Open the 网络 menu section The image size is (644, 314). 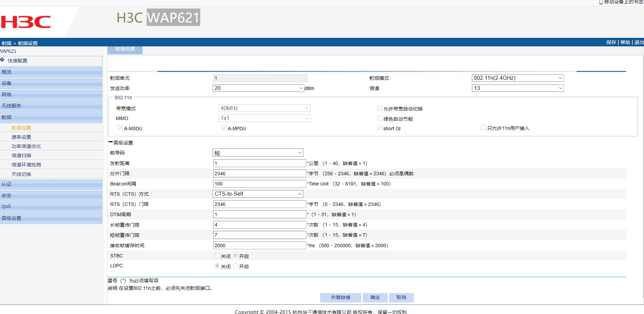[x=51, y=94]
